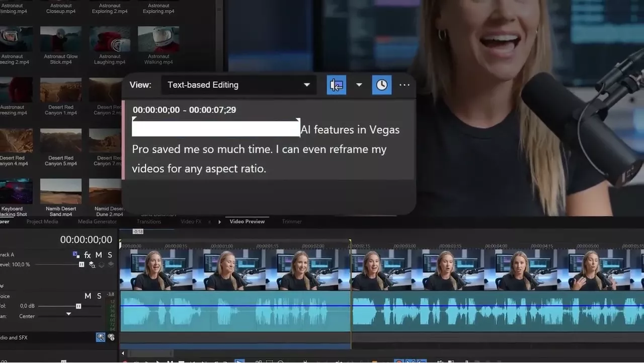
Task: Click the Voice pan value Center
Action: 27,316
